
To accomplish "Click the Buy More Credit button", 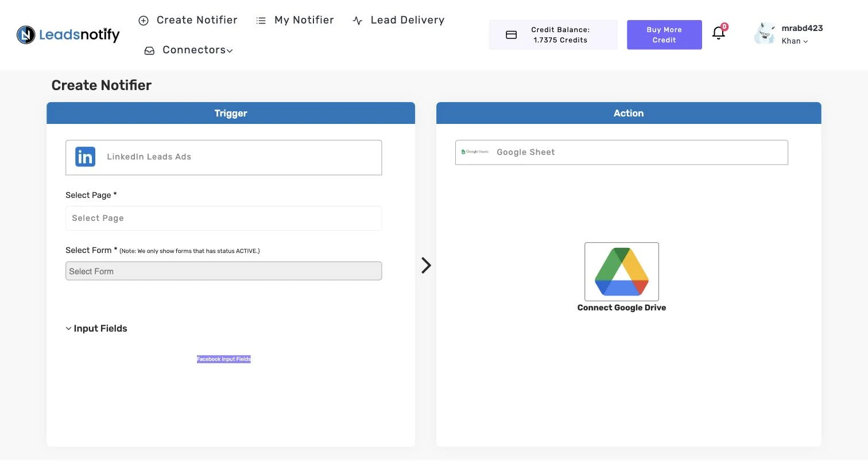I will pos(664,35).
